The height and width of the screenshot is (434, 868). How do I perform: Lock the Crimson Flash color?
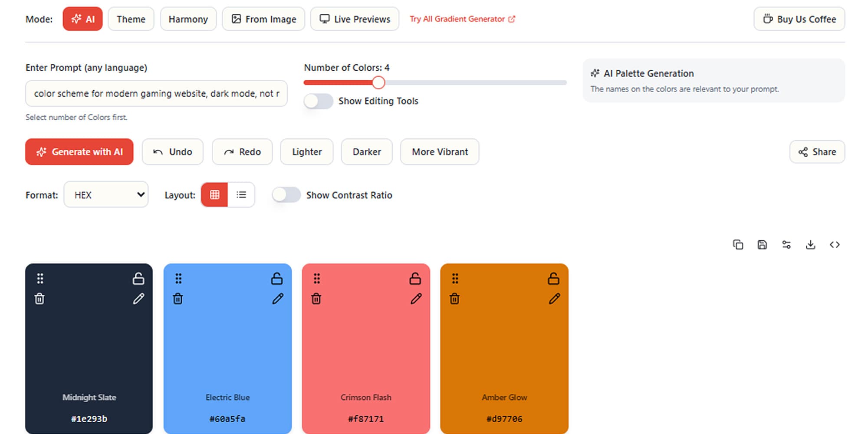[415, 279]
